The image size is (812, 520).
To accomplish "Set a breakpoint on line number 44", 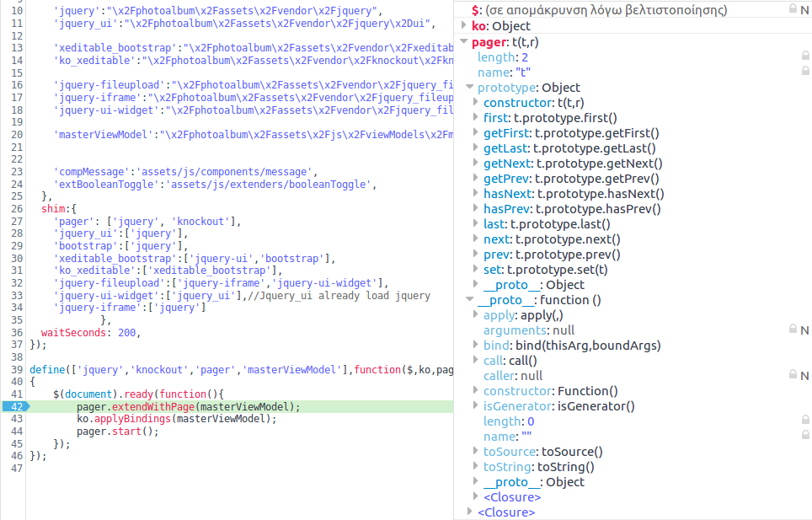I will point(17,432).
